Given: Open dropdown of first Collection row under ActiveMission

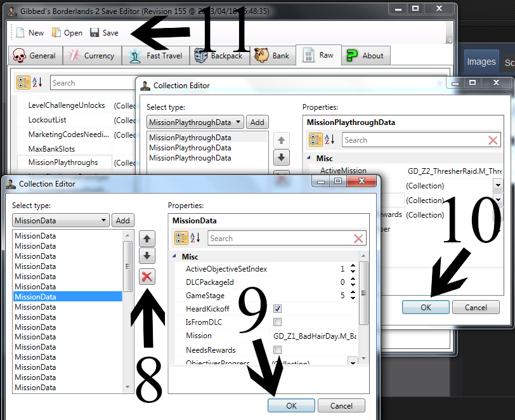Looking at the screenshot, I should tap(498, 185).
